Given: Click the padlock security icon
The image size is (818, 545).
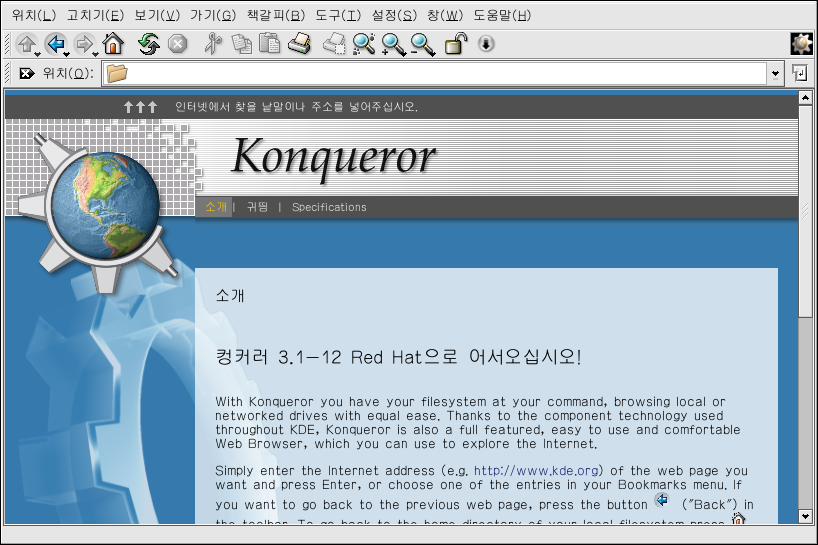Looking at the screenshot, I should [x=455, y=43].
